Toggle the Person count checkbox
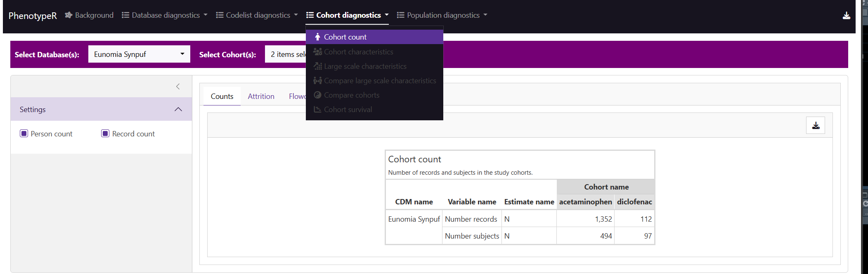The width and height of the screenshot is (868, 274). pyautogui.click(x=24, y=133)
